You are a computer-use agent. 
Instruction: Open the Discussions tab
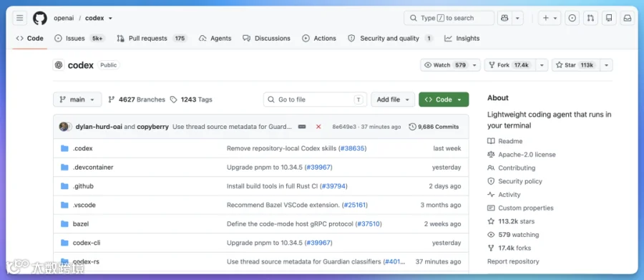pyautogui.click(x=266, y=38)
